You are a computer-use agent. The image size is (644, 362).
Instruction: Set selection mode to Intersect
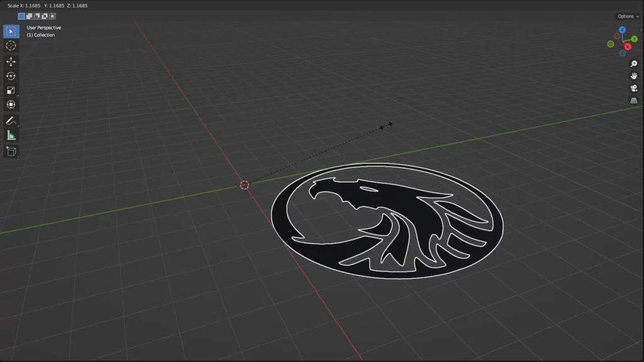tap(52, 16)
